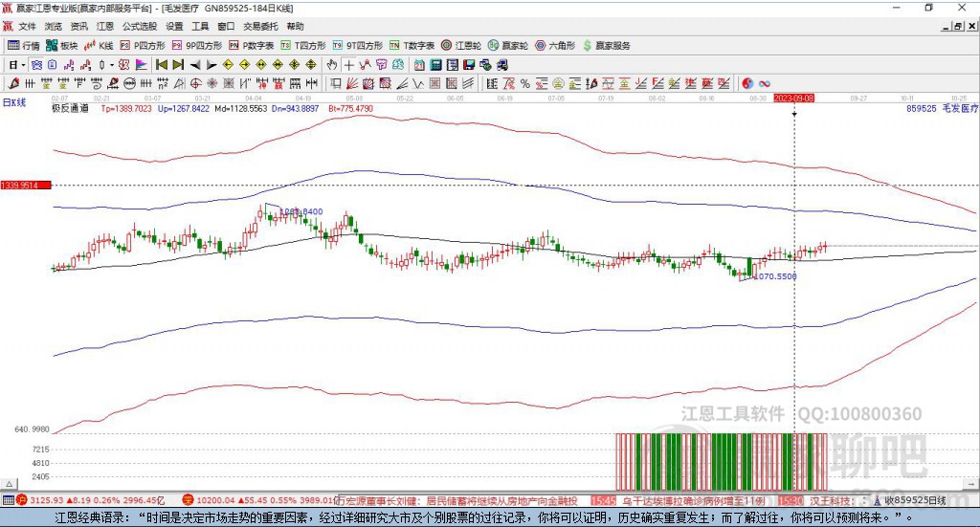Open the P数字表 number table

click(x=252, y=46)
